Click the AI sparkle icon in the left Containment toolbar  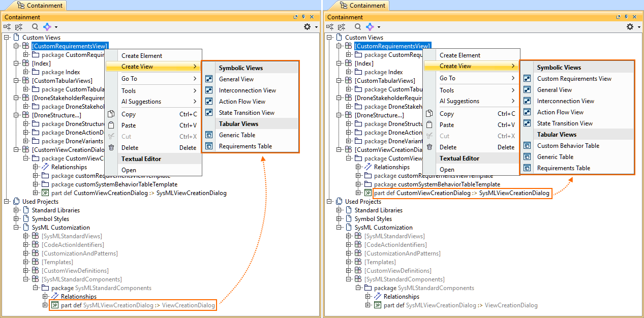point(47,27)
